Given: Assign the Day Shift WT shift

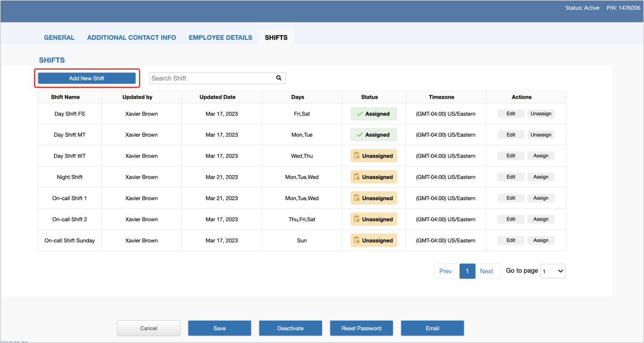Looking at the screenshot, I should (x=541, y=156).
